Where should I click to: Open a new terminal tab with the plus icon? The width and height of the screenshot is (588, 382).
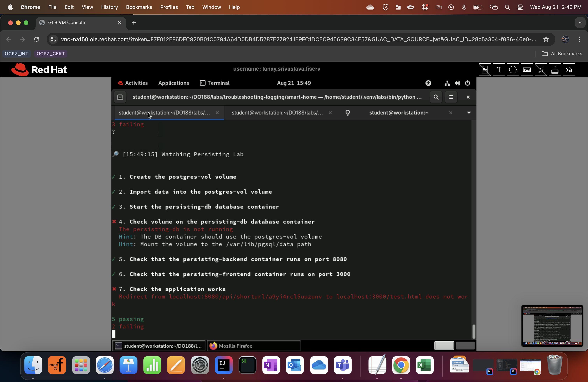tap(120, 97)
